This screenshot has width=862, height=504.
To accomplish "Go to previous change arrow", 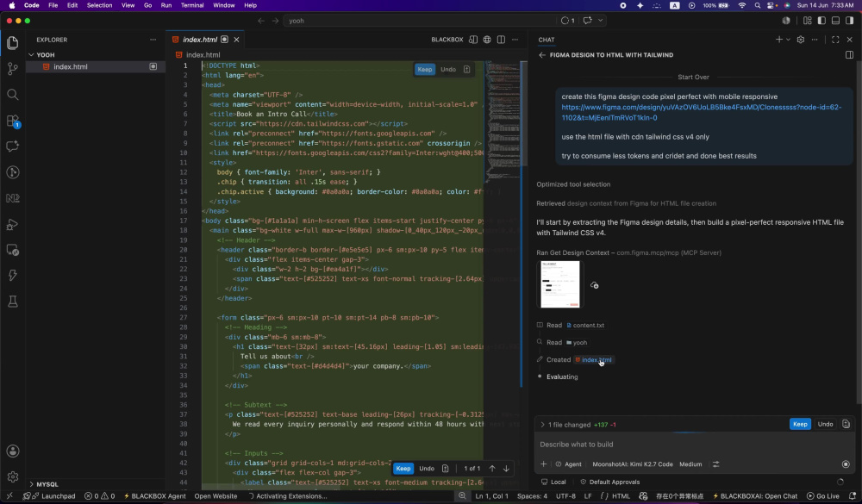I will point(492,469).
